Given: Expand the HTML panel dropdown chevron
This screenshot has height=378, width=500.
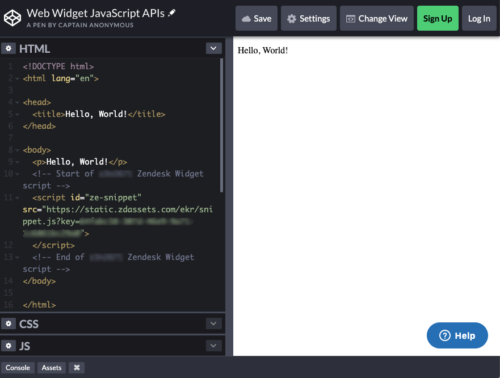Looking at the screenshot, I should click(x=214, y=49).
